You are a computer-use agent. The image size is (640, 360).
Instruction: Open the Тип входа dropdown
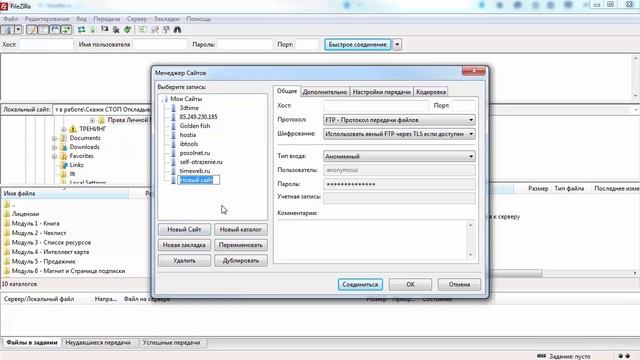tap(399, 156)
